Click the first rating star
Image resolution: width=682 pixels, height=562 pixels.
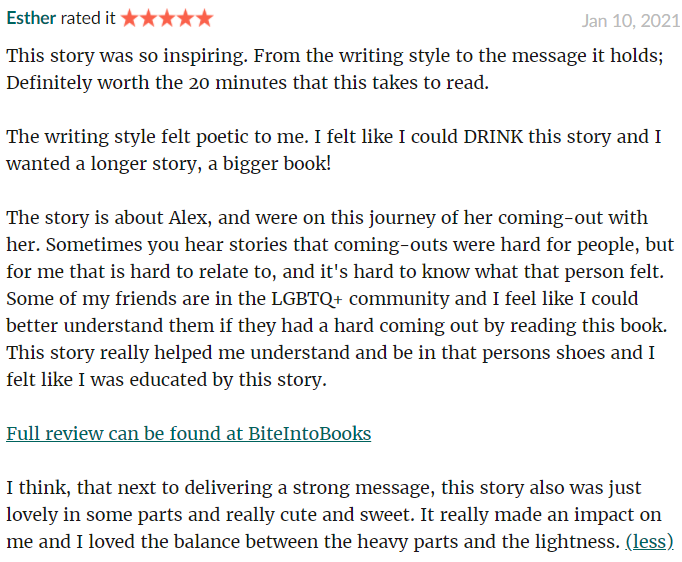pos(130,18)
